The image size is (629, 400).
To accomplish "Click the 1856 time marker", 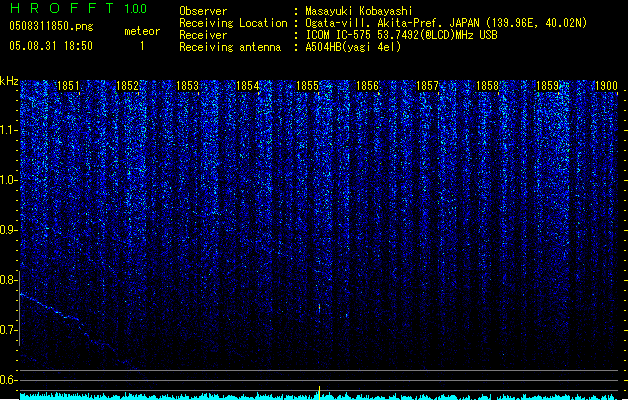I will pyautogui.click(x=367, y=86).
